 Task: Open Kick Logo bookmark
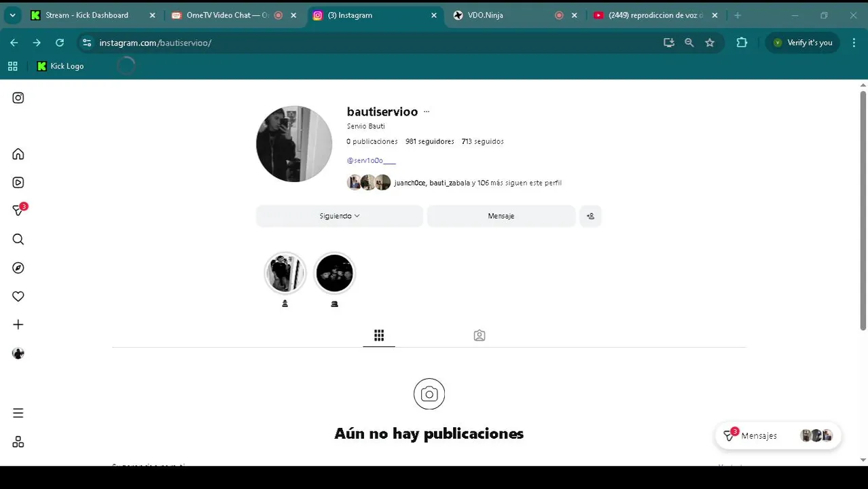click(x=60, y=66)
